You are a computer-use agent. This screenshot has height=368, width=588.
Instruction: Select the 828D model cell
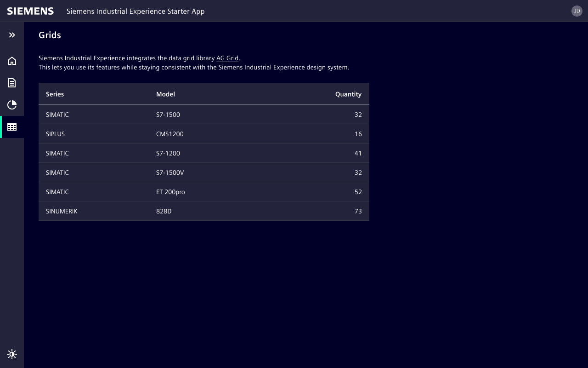pyautogui.click(x=204, y=211)
